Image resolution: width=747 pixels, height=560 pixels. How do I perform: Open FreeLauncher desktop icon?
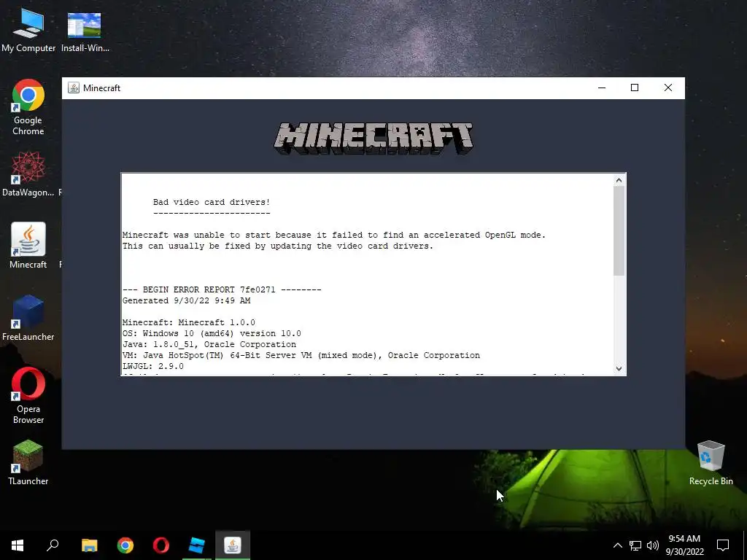coord(28,318)
